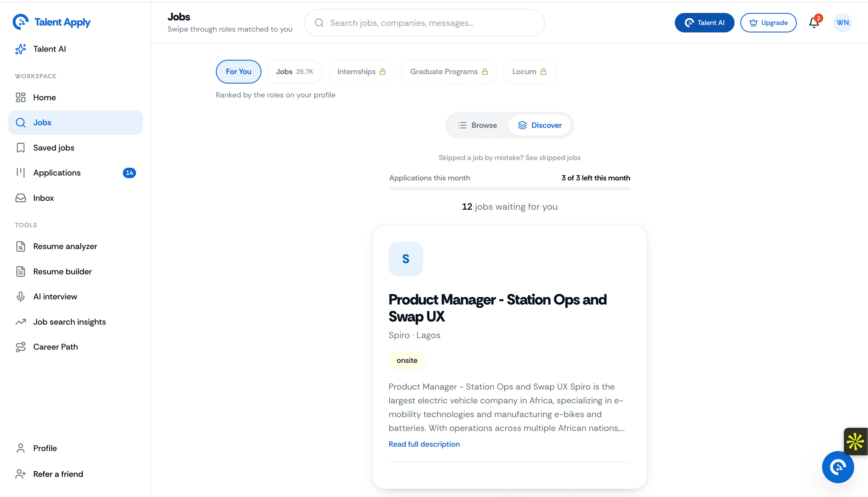
Task: Click the Product Manager job title
Action: point(497,308)
